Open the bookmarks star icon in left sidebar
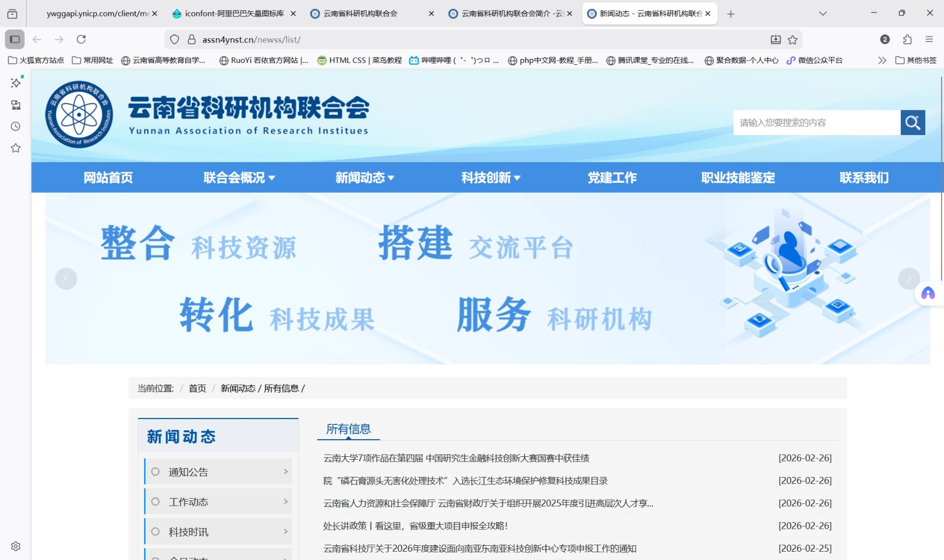Image resolution: width=944 pixels, height=560 pixels. [x=14, y=149]
